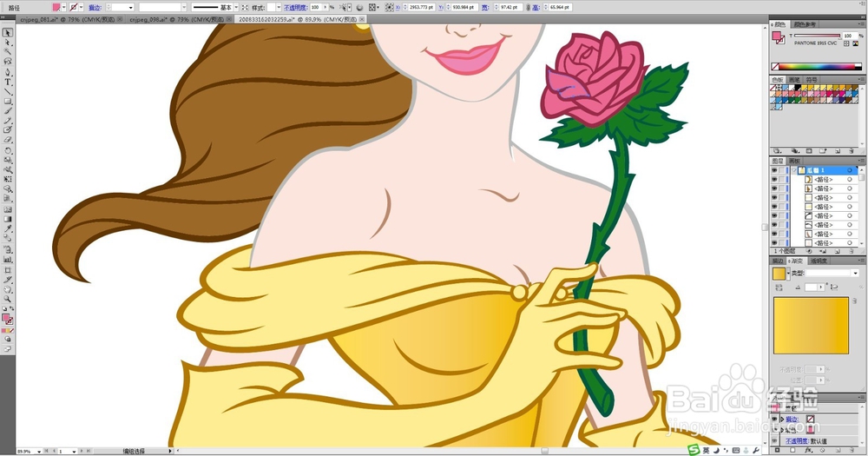The width and height of the screenshot is (868, 456).
Task: Open stroke color dropdown in control bar
Action: pyautogui.click(x=82, y=7)
